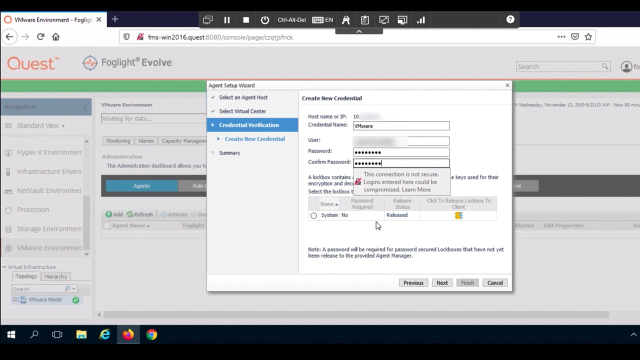Toggle fullscreen resize icon in remote toolbar
Viewport: 640px width, 360px height.
coord(384,20)
